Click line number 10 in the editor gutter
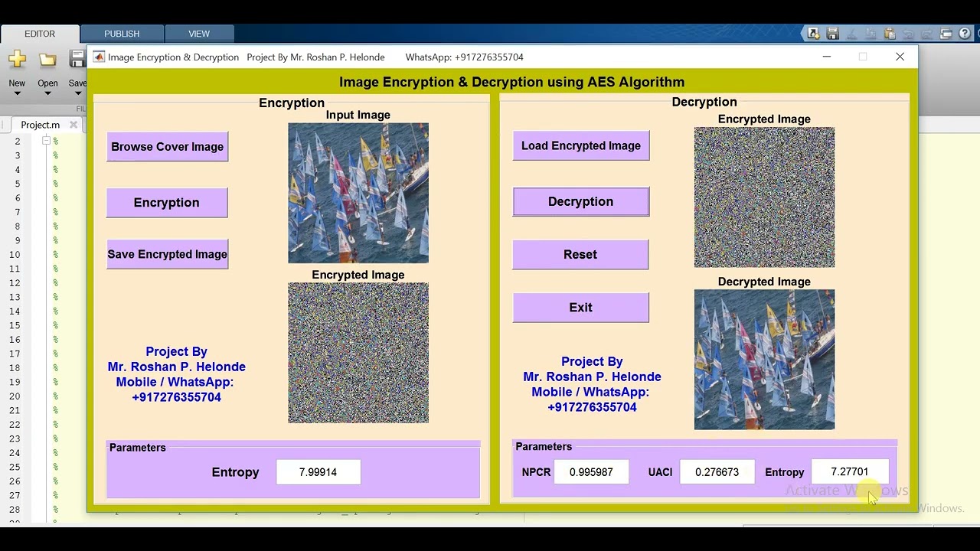Screen dimensions: 980x551 tap(15, 255)
